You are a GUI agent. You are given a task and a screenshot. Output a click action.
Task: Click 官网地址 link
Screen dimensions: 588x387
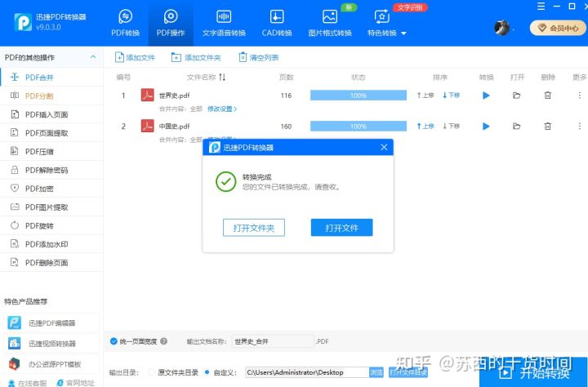coord(75,383)
